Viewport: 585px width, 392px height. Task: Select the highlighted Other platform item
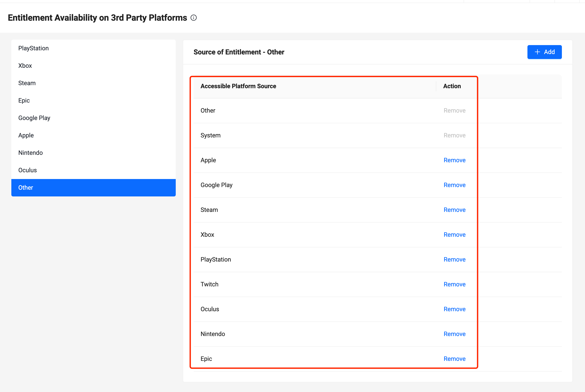(93, 188)
